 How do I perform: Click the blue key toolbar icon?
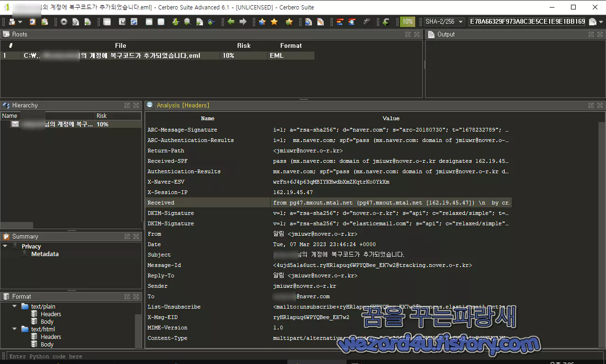pos(211,22)
